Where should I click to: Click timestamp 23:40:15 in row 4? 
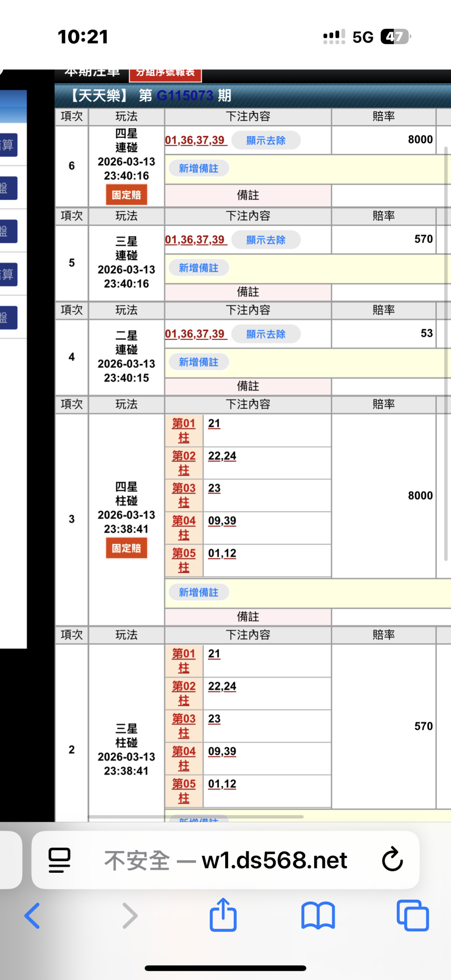coord(127,378)
